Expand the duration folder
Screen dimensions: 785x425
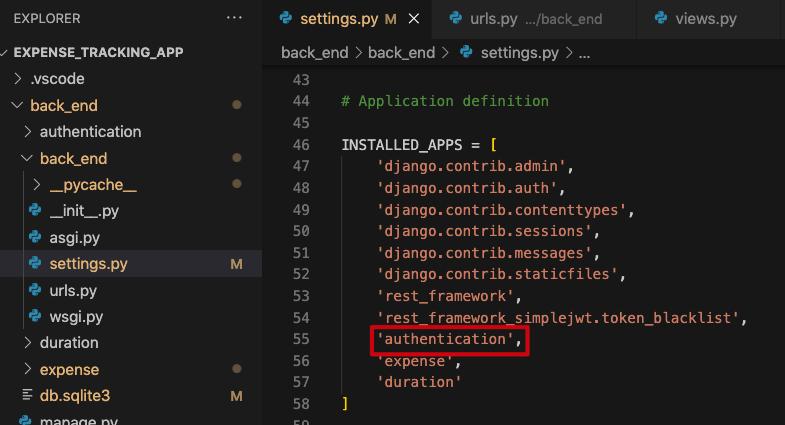(x=26, y=343)
